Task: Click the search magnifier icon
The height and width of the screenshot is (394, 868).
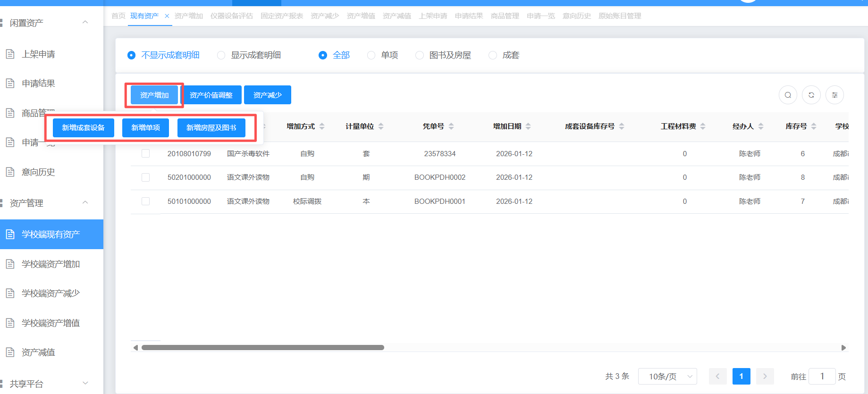Action: pos(788,95)
